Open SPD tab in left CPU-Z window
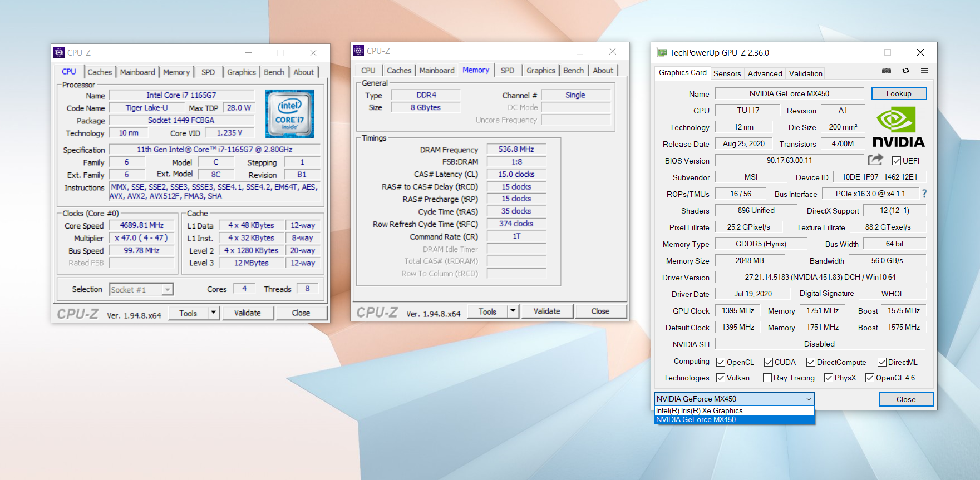The width and height of the screenshot is (980, 480). coord(208,72)
